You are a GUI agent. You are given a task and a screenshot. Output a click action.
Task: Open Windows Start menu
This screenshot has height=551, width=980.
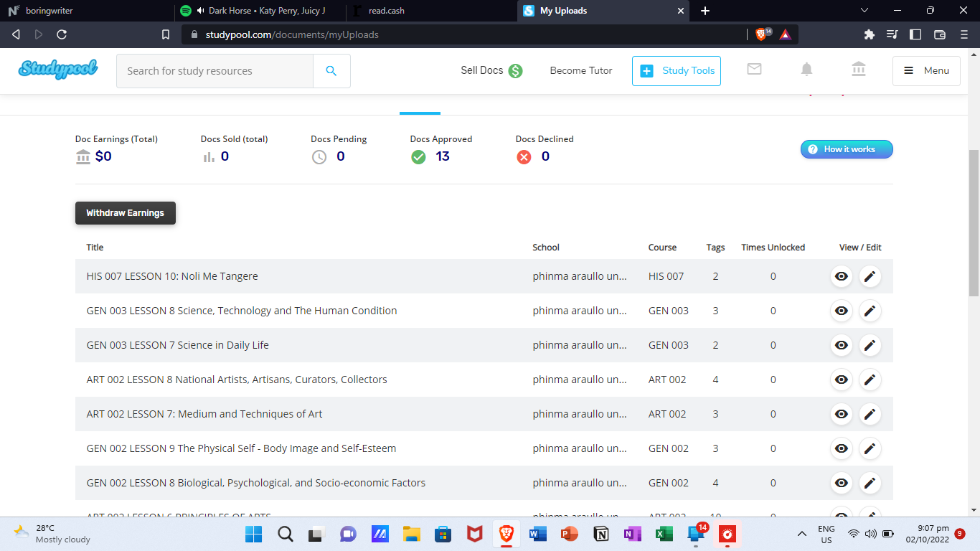click(253, 534)
